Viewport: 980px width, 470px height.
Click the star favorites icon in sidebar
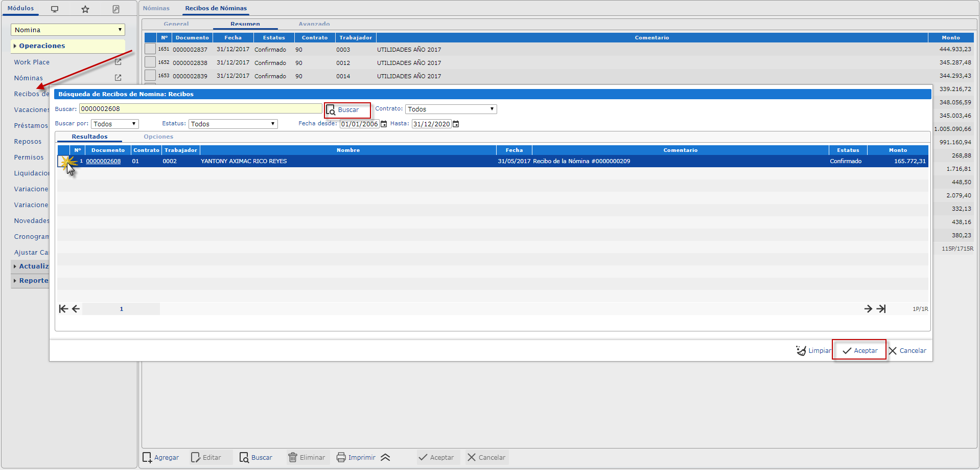85,9
